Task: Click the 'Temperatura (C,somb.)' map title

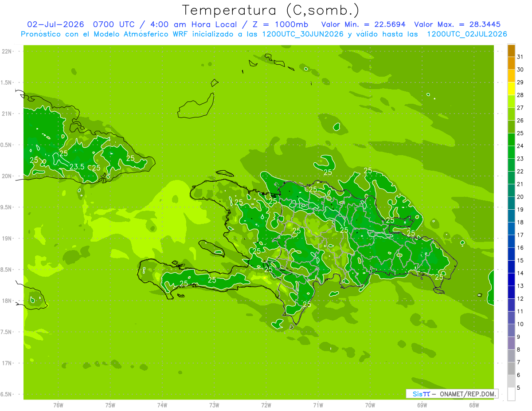Action: [x=270, y=10]
